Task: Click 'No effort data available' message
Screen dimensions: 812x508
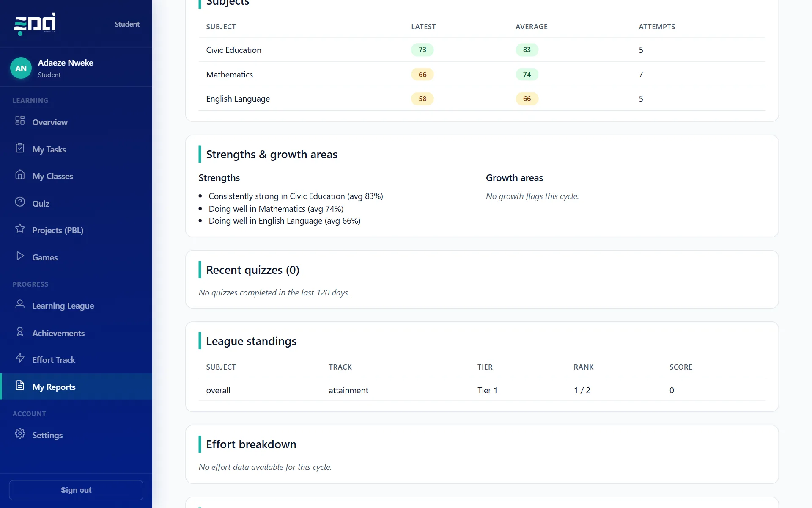Action: (x=265, y=467)
